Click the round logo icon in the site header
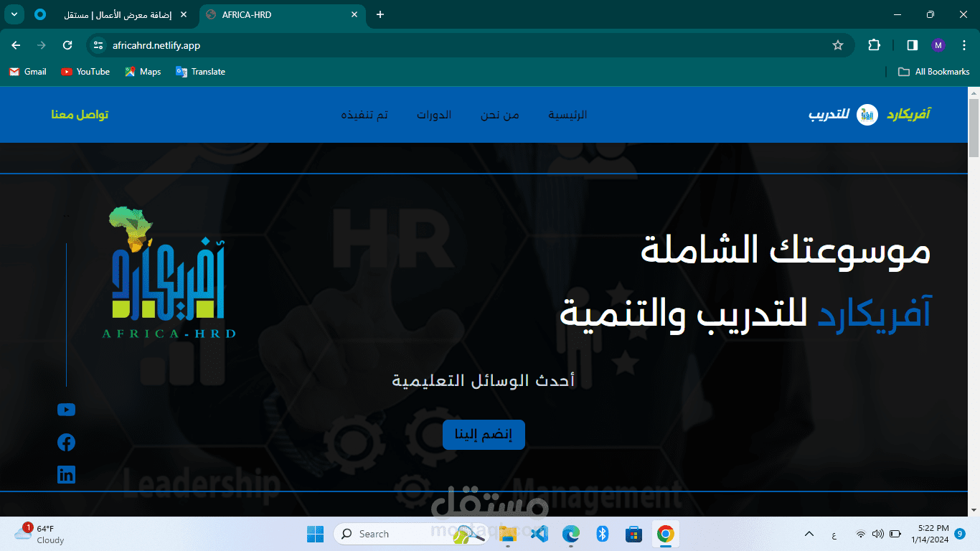 tap(867, 115)
